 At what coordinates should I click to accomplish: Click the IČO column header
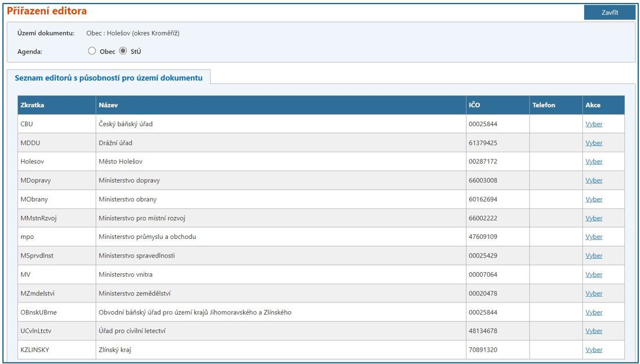[474, 105]
